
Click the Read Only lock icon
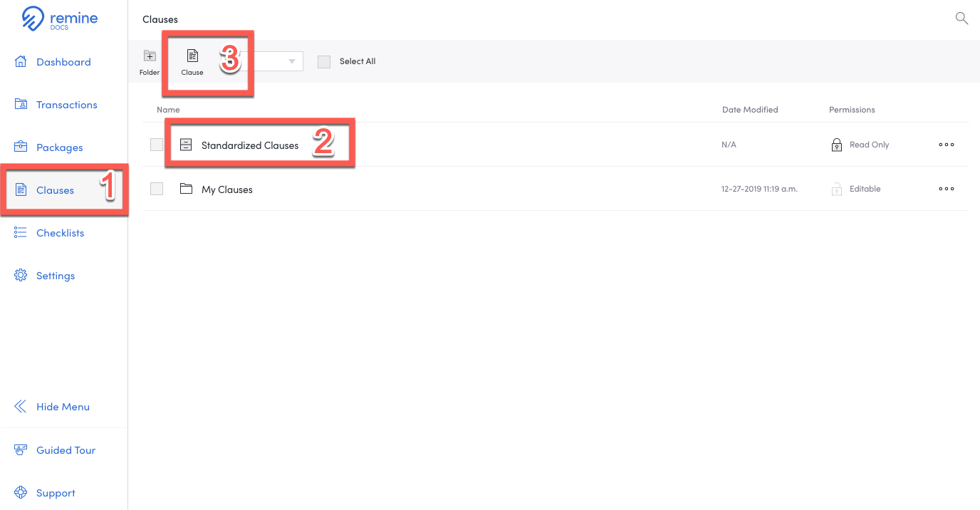(837, 145)
